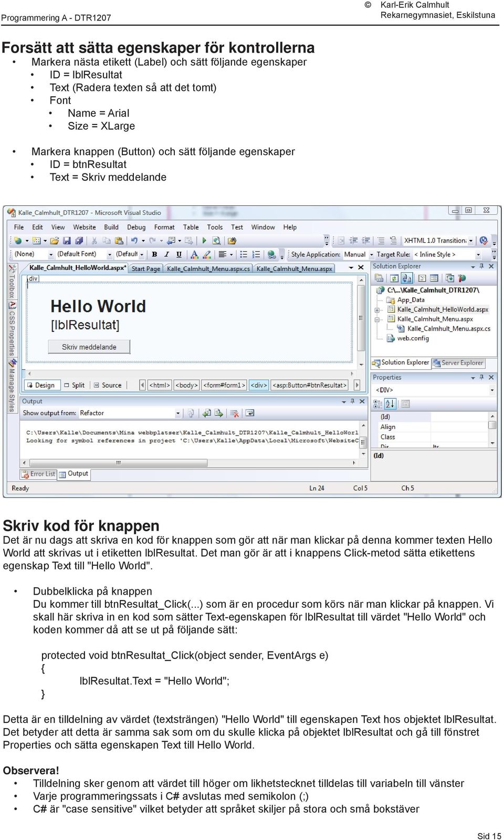Switch to the Output tab
Image resolution: width=504 pixels, height=840 pixels.
[x=73, y=474]
